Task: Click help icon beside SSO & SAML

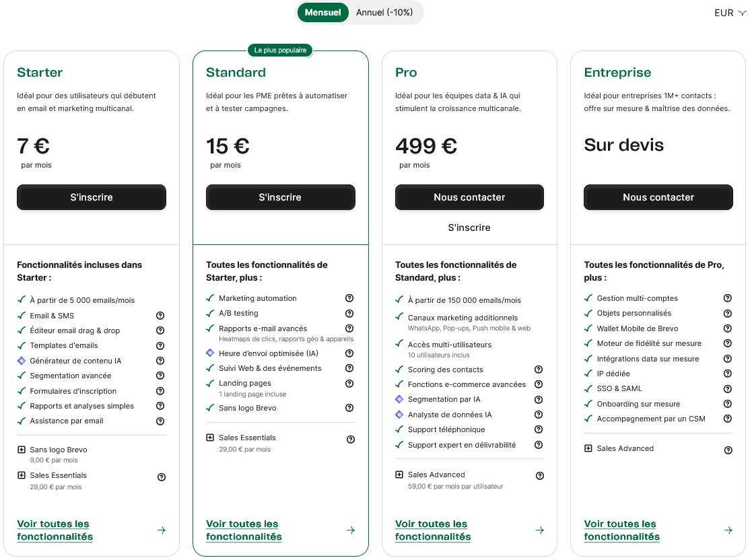Action: click(x=728, y=389)
